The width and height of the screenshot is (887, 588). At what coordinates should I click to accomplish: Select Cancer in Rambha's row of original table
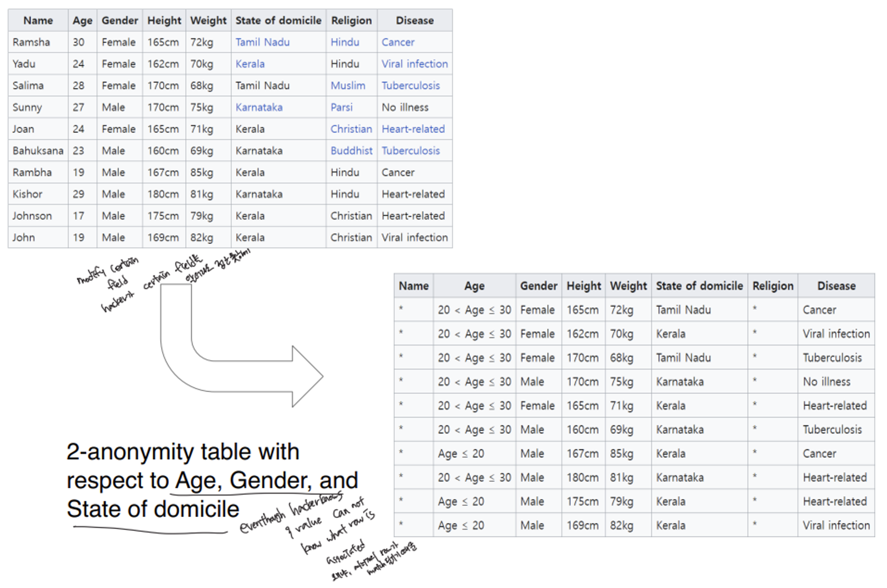[x=398, y=172]
